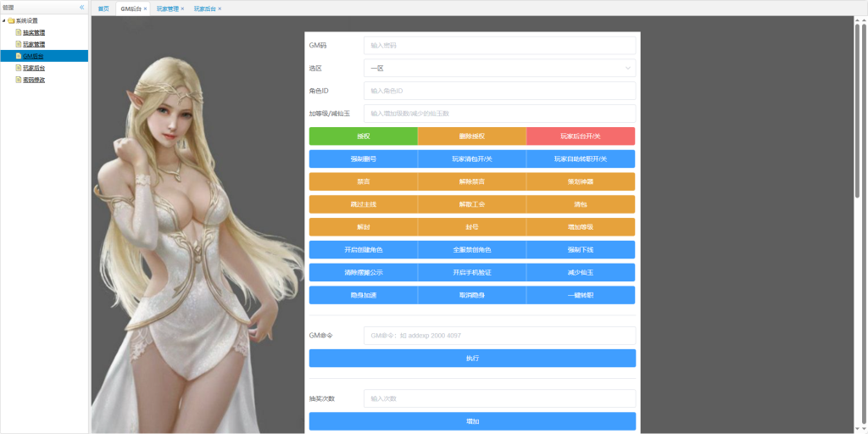Focus the 角色ID input field

coord(499,91)
